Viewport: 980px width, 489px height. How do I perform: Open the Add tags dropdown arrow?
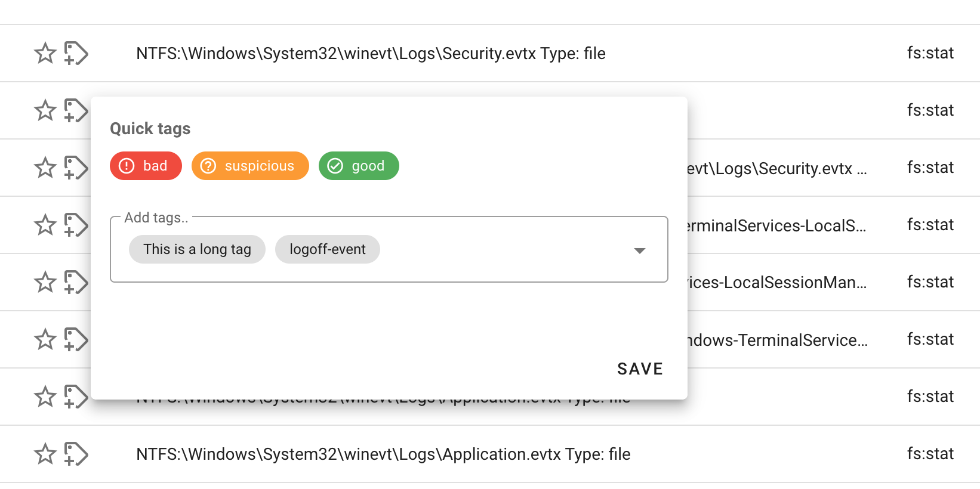pos(640,250)
